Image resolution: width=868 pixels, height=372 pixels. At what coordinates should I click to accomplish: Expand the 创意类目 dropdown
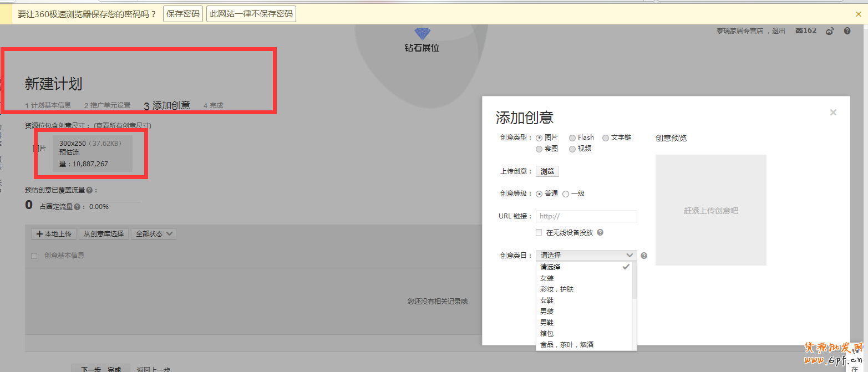586,255
